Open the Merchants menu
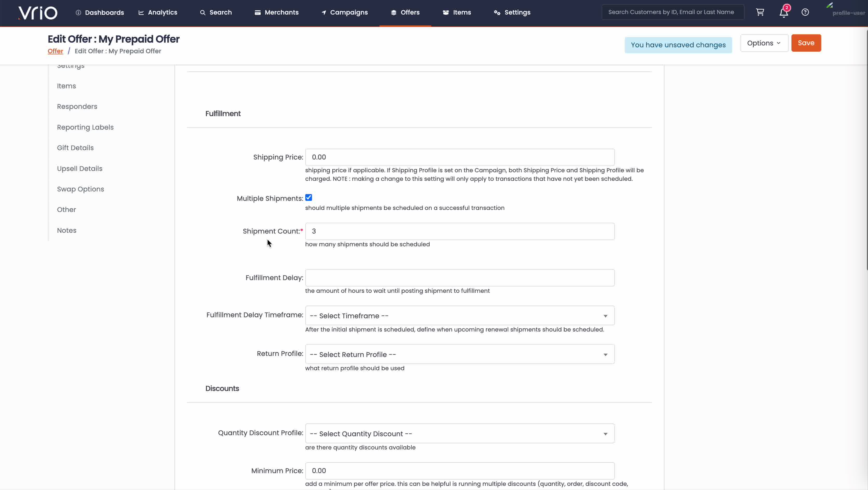The image size is (868, 490). click(x=277, y=12)
